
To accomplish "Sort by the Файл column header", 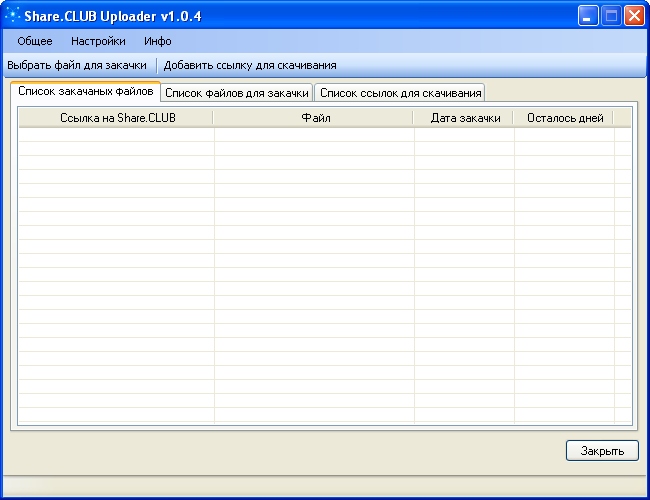I will coord(315,118).
